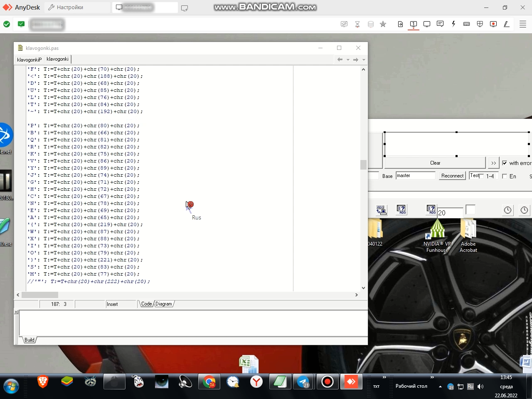This screenshot has width=532, height=399.
Task: Click the Clear button
Action: click(435, 163)
